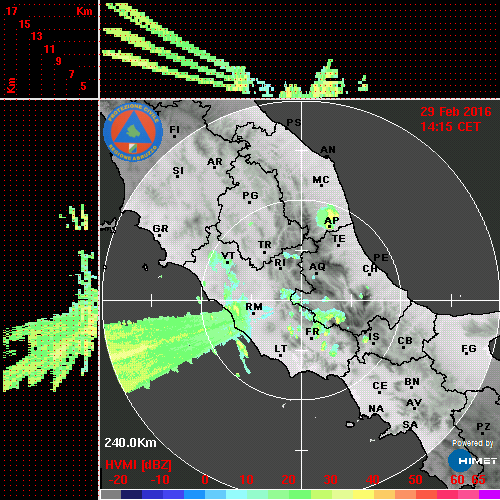Click the radar center crosshair
This screenshot has width=500, height=500.
coord(302,300)
